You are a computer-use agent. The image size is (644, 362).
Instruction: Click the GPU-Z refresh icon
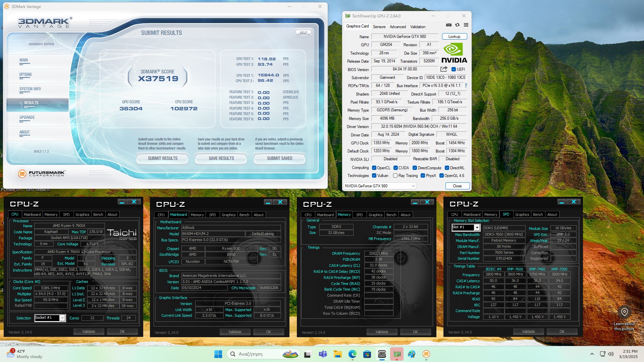pos(457,25)
